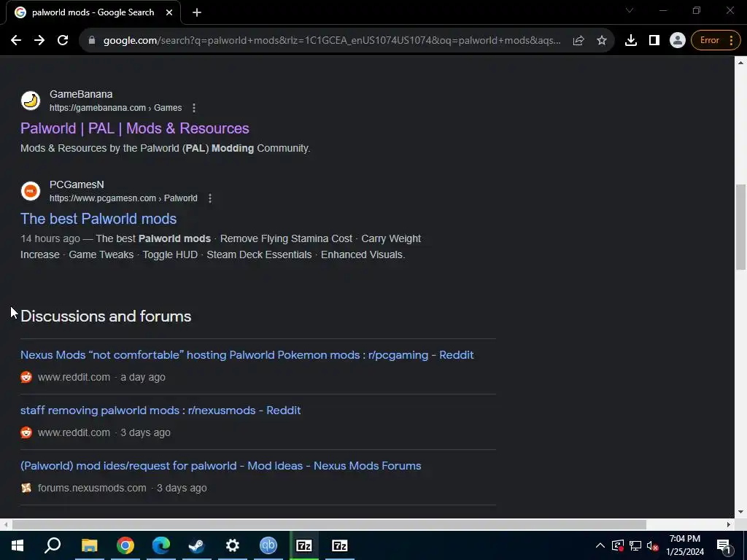Open staff removing palworld mods thread

pos(160,411)
